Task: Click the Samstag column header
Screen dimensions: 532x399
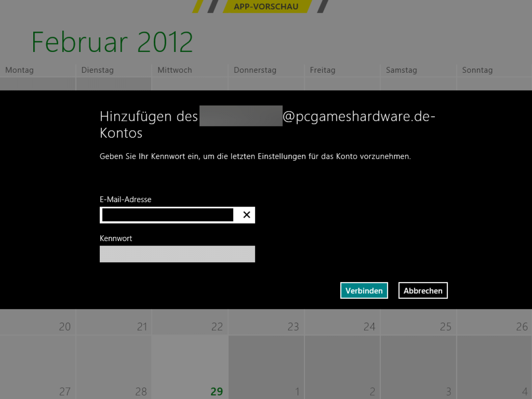Action: tap(401, 70)
